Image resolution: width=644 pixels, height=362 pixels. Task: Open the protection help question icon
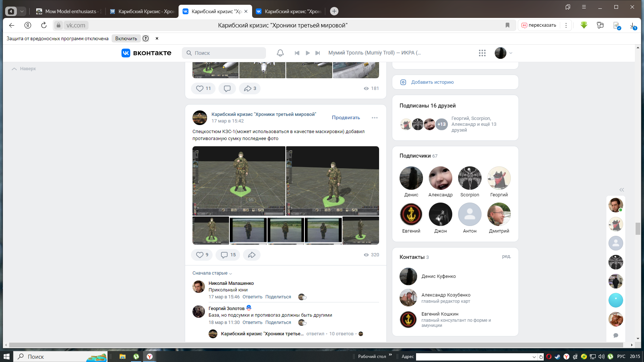coord(146,38)
